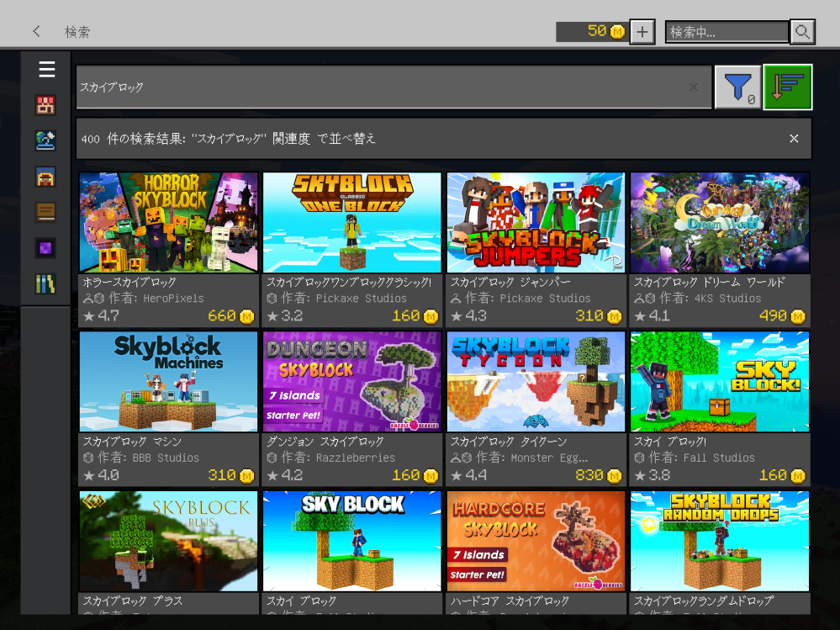Image resolution: width=840 pixels, height=630 pixels.
Task: Go back using the top-left arrow
Action: click(36, 31)
